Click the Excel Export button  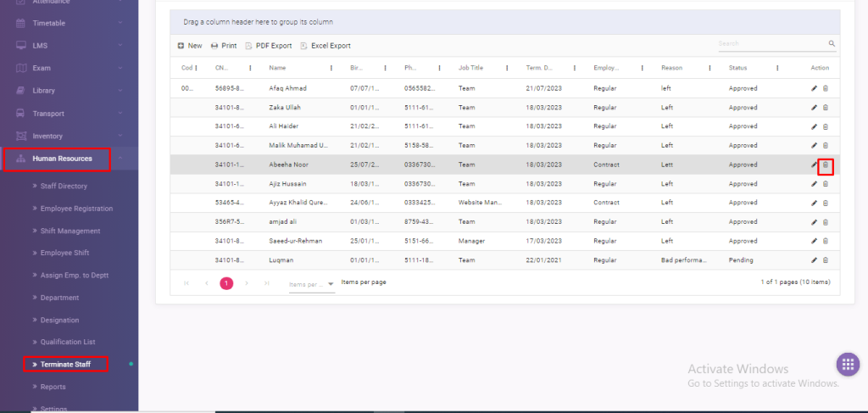point(325,46)
